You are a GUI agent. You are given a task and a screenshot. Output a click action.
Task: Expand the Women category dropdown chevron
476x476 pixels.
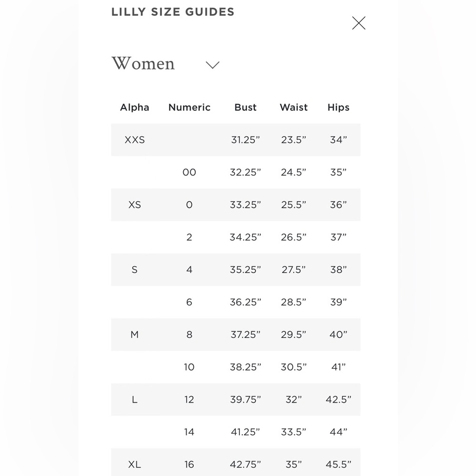212,65
